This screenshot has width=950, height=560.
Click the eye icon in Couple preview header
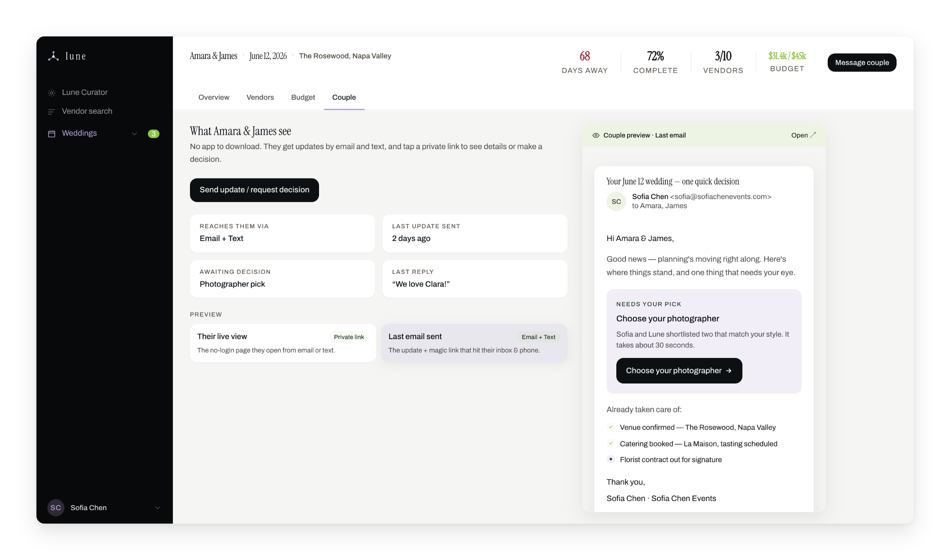click(596, 135)
